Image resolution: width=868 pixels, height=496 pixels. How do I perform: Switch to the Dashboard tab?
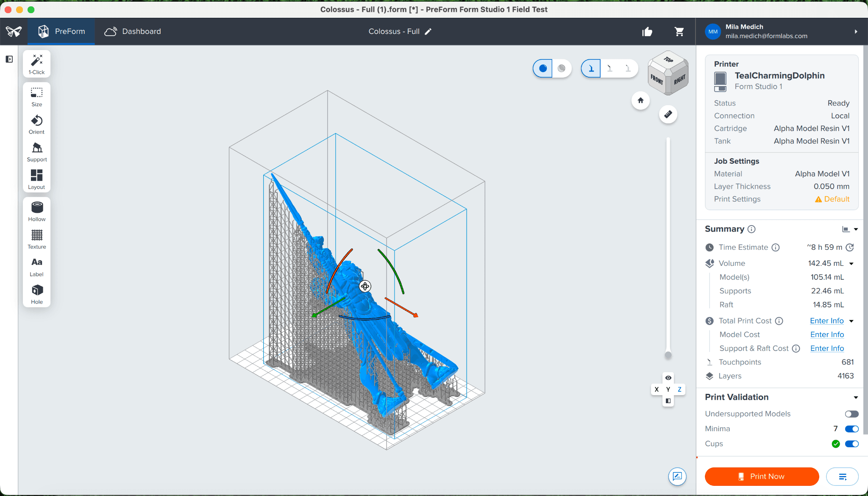(133, 31)
